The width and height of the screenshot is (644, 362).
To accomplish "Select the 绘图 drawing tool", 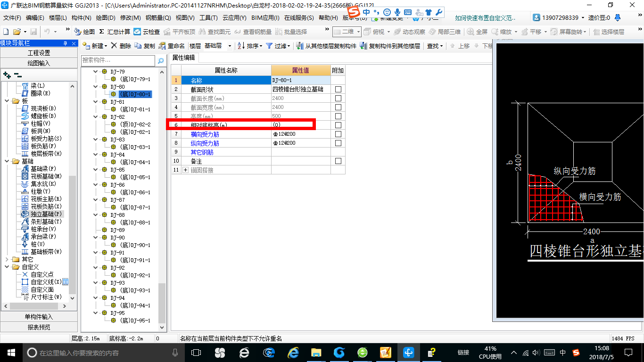I will [x=84, y=32].
